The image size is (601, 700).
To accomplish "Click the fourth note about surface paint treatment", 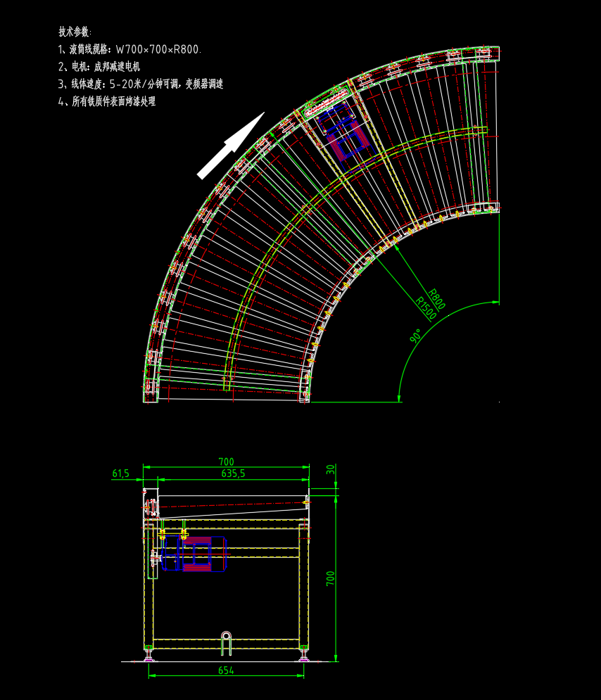I will pos(107,101).
